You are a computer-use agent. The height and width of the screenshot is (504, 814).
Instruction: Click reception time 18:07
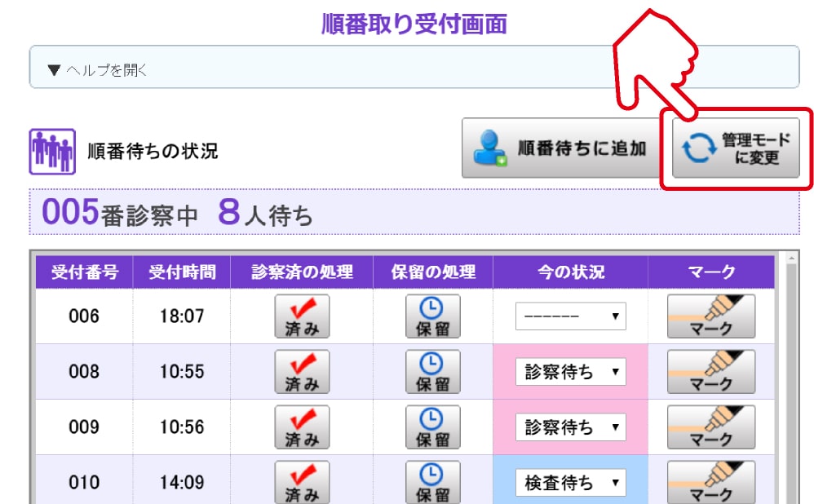pos(182,316)
